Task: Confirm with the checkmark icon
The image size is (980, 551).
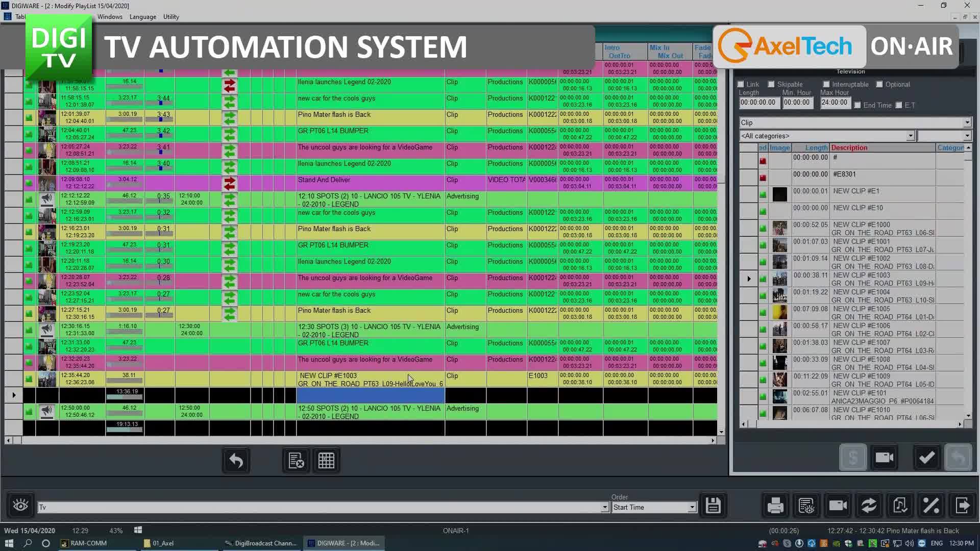Action: click(927, 458)
